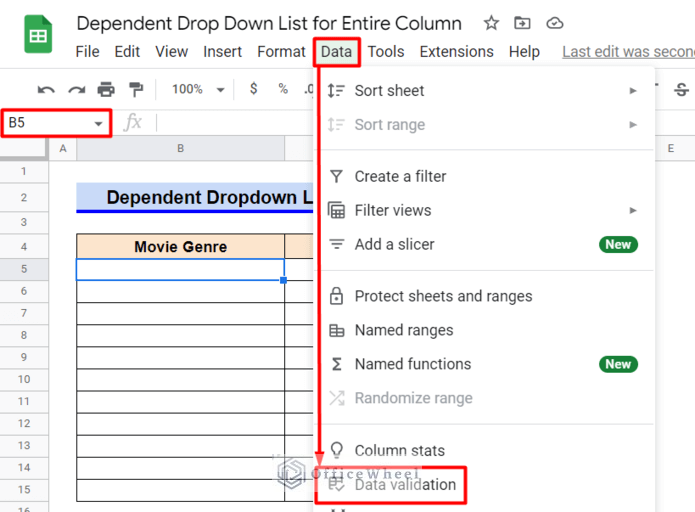
Task: Choose Create a filter option
Action: [x=400, y=176]
